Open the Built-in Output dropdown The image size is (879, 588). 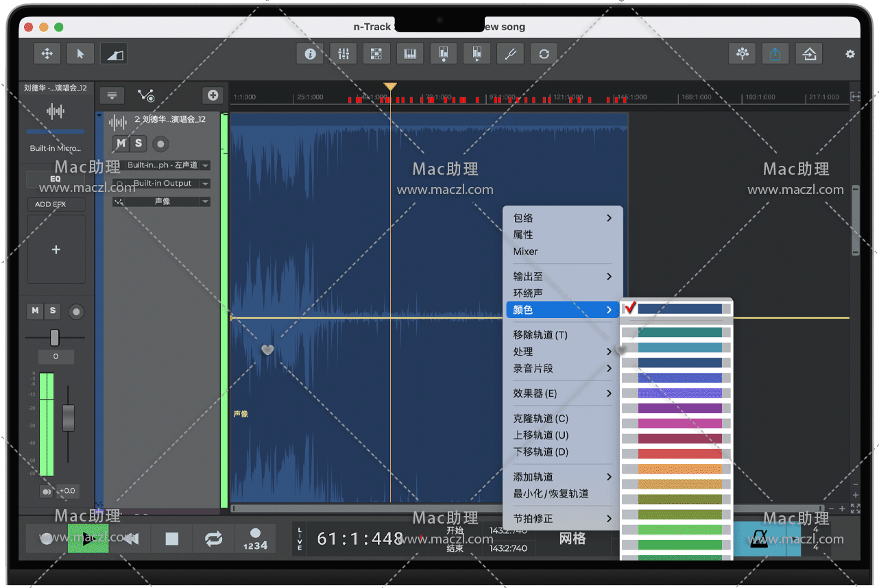click(205, 184)
